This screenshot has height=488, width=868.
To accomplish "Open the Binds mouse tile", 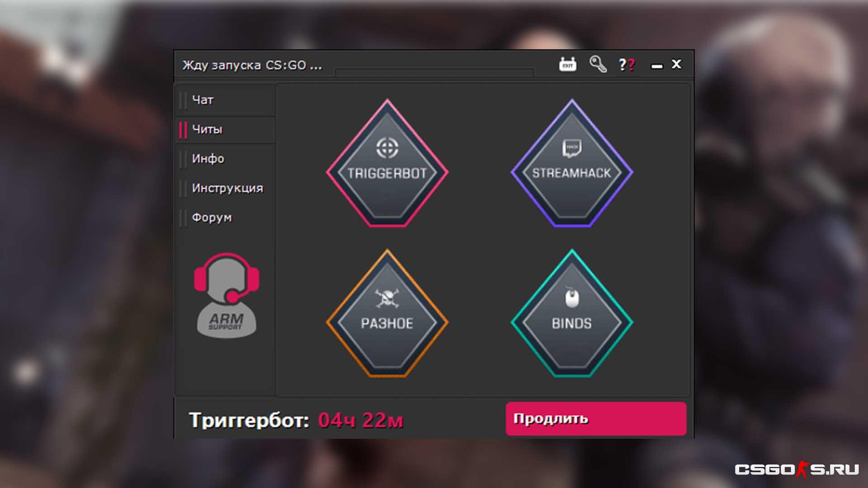I will [x=572, y=314].
